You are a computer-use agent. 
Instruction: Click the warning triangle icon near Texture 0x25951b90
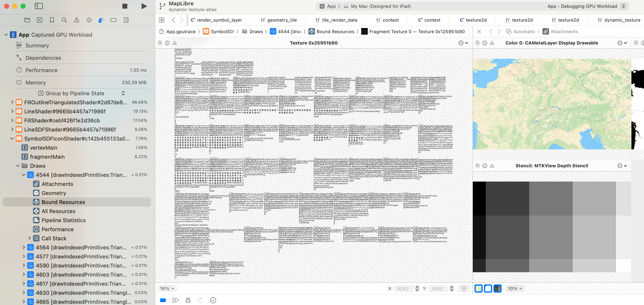[174, 43]
